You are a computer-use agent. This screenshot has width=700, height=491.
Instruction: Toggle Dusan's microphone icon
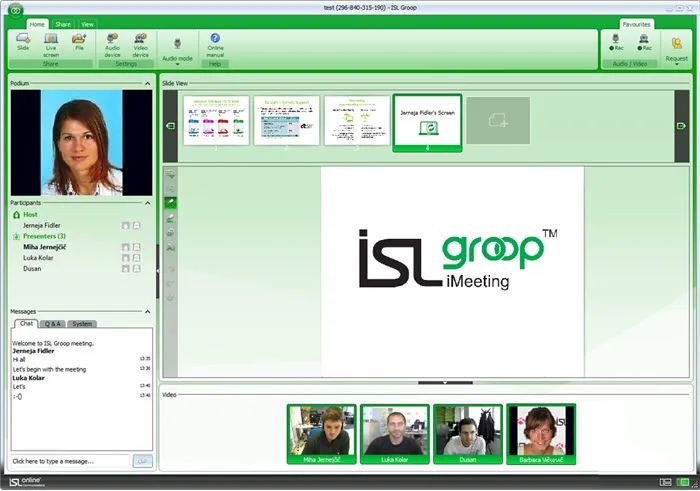tap(126, 269)
